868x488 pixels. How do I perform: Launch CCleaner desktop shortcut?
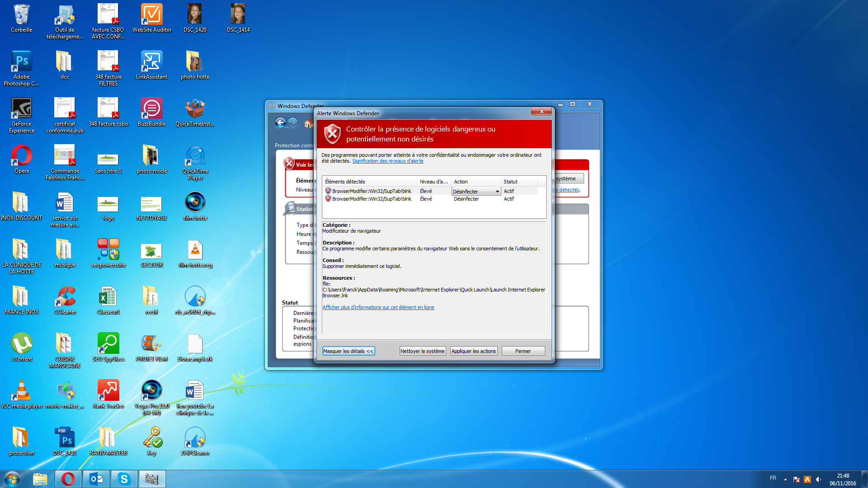(x=65, y=300)
